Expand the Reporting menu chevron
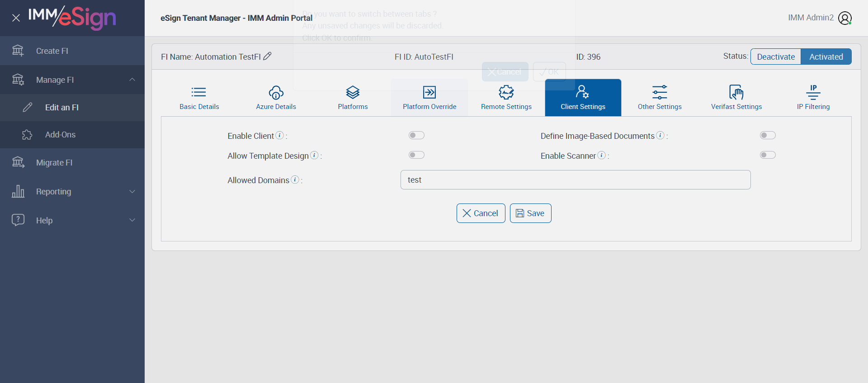This screenshot has width=868, height=383. coord(132,192)
